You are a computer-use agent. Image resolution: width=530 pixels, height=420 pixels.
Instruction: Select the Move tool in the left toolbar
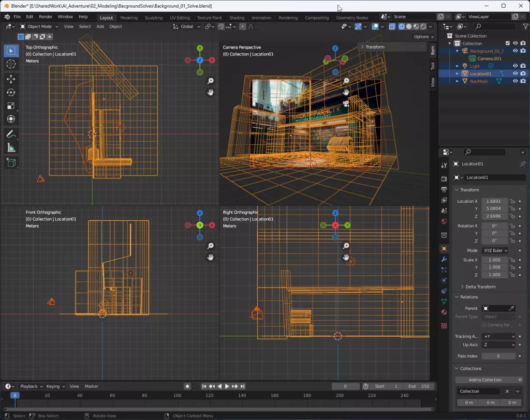11,79
